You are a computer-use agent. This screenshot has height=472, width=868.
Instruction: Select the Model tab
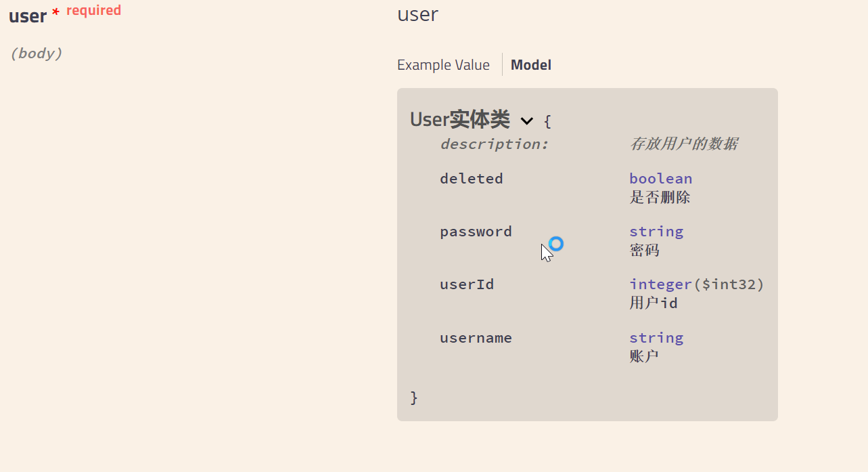531,65
